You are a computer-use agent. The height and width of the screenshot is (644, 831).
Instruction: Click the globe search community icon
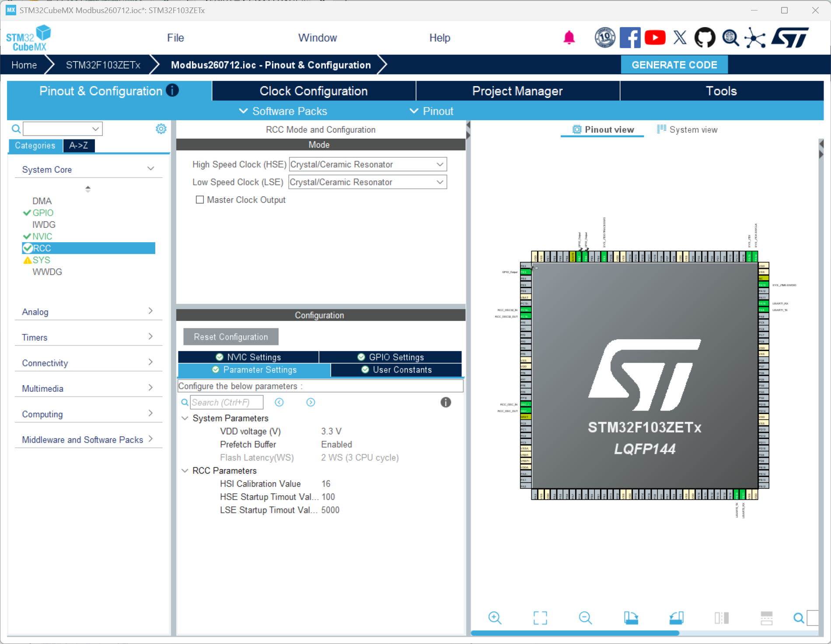click(730, 38)
